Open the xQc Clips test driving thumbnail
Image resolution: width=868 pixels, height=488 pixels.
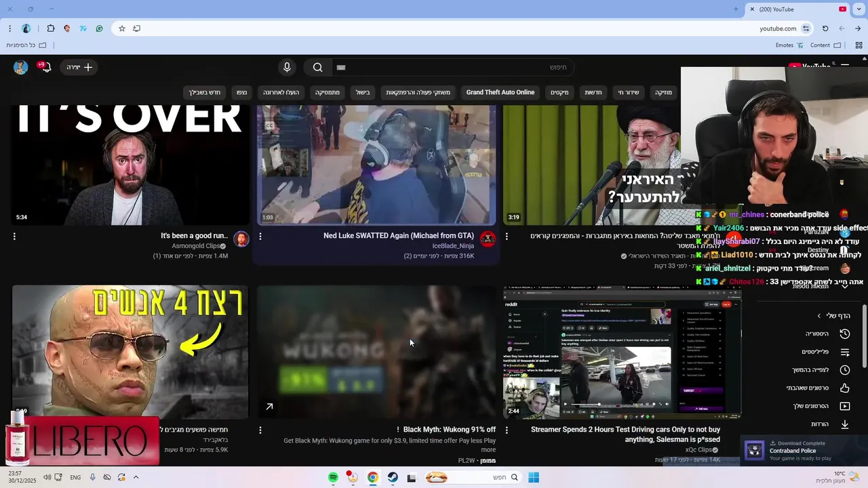tap(622, 352)
